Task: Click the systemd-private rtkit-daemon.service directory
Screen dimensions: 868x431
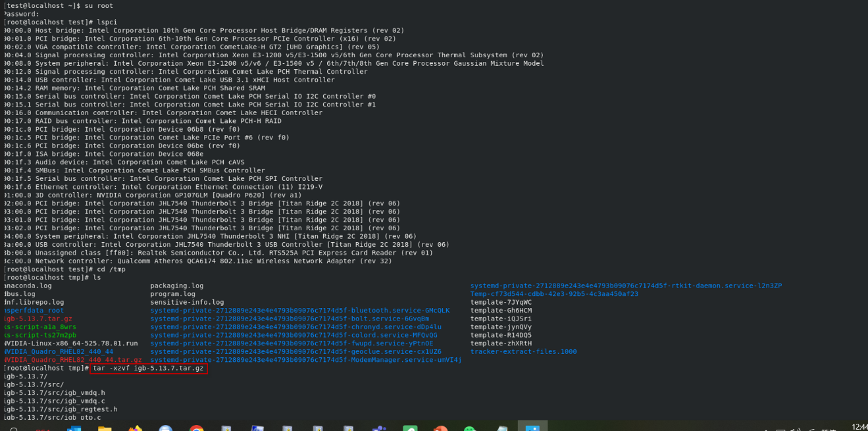Action: pos(626,286)
